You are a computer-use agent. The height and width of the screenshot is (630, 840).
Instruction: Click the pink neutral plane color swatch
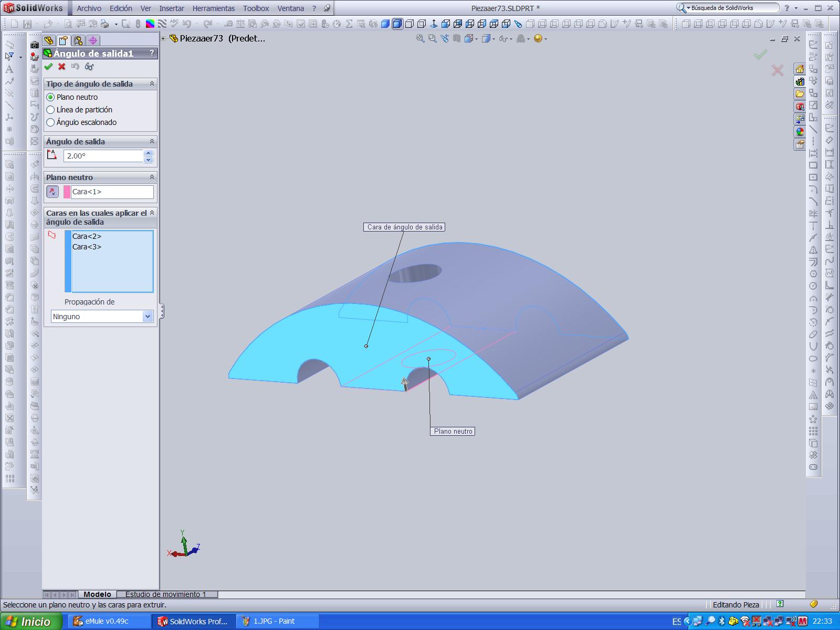point(67,192)
